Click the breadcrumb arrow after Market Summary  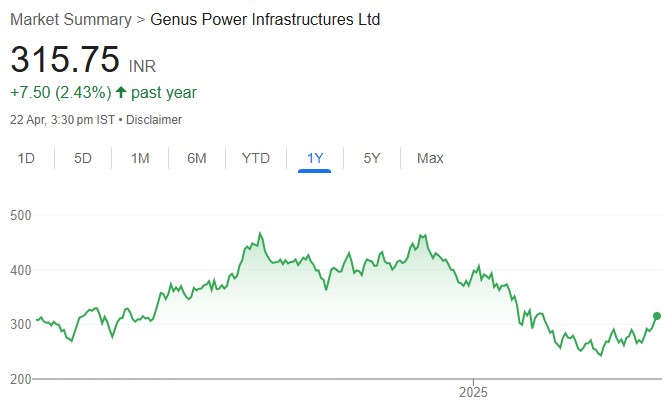141,20
